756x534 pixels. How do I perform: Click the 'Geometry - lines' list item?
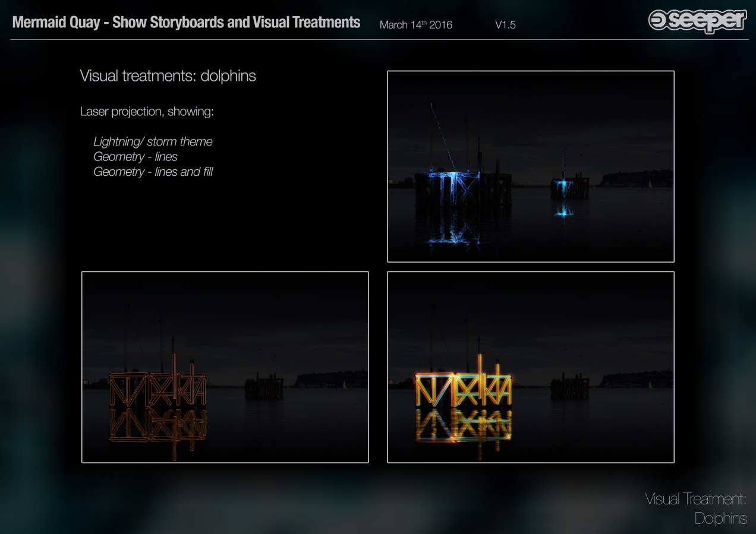135,157
